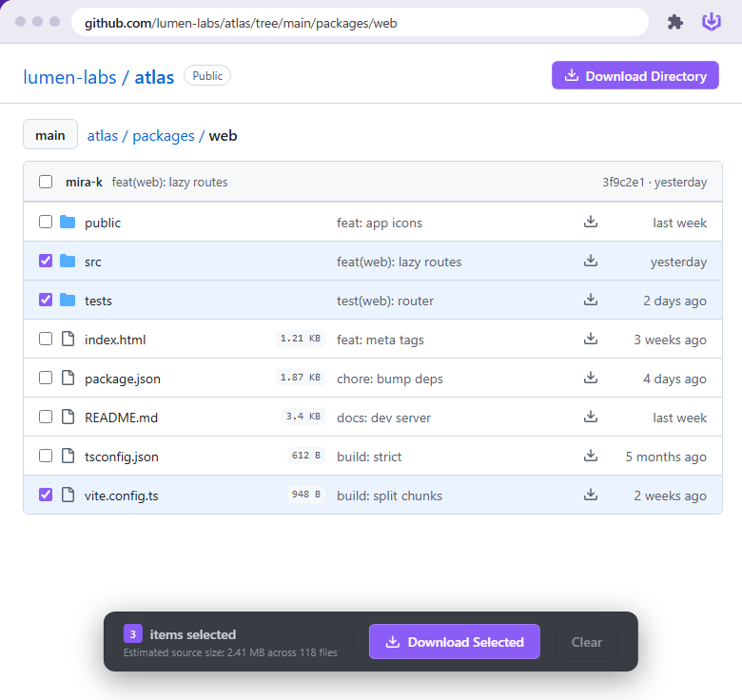
Task: Open the src folder name
Action: pos(93,262)
